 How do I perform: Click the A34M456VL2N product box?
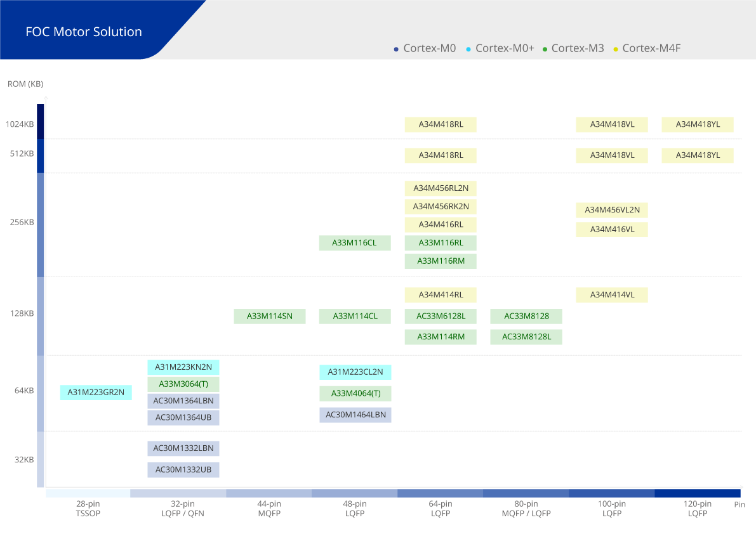coord(612,210)
